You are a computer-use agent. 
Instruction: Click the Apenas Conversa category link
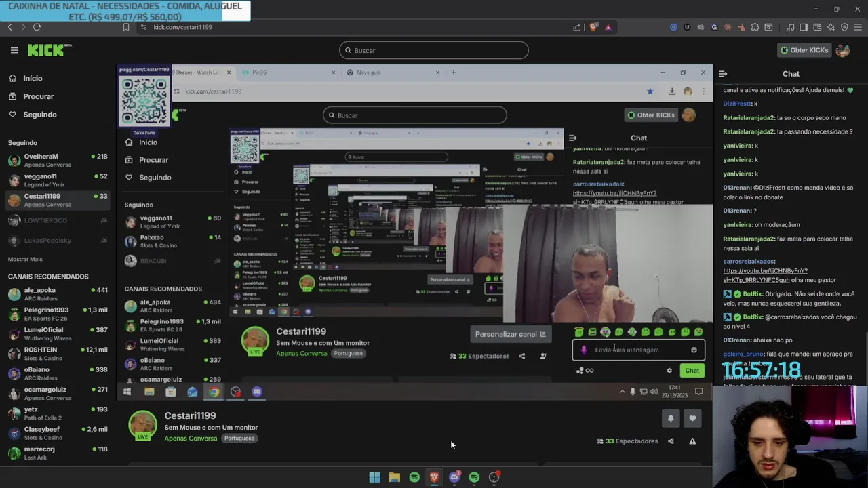(191, 439)
